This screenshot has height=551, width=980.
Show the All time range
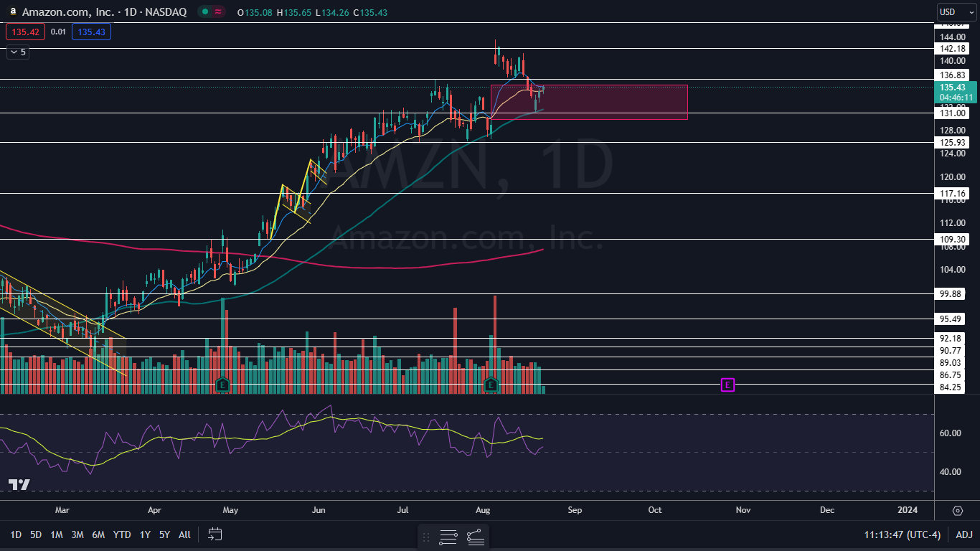tap(184, 534)
